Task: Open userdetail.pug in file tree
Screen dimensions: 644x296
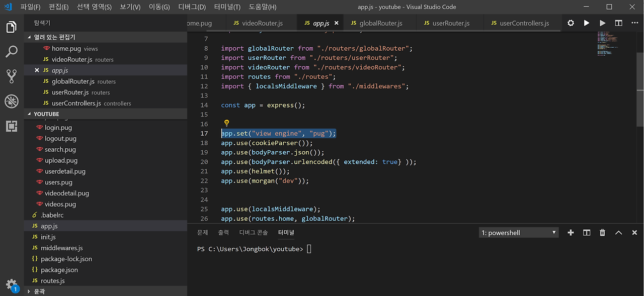Action: [x=106, y=171]
